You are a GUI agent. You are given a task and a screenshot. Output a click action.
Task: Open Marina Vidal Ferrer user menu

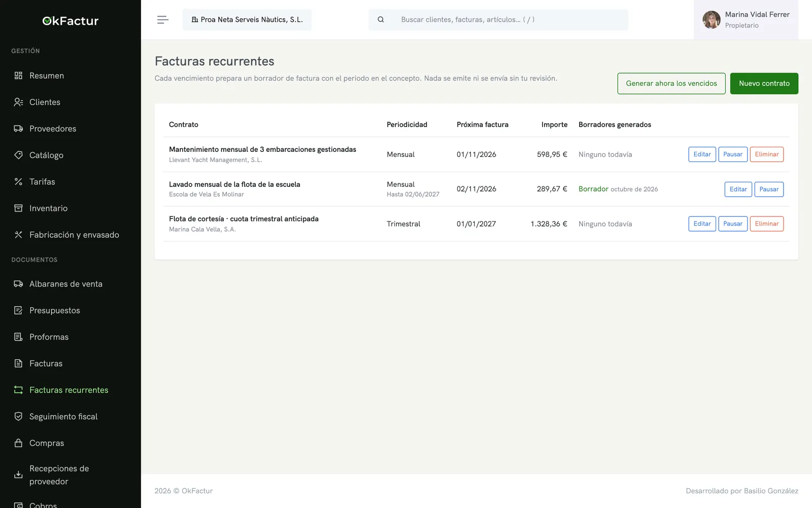pos(746,20)
